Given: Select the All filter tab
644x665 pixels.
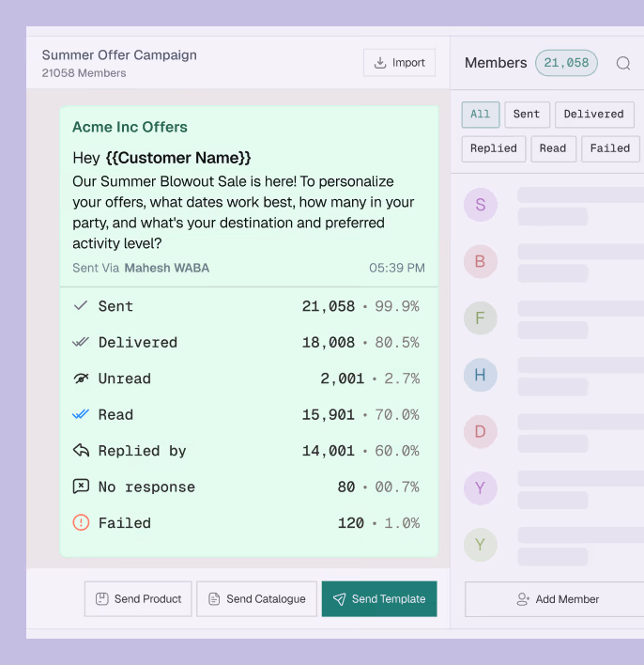Looking at the screenshot, I should [480, 115].
